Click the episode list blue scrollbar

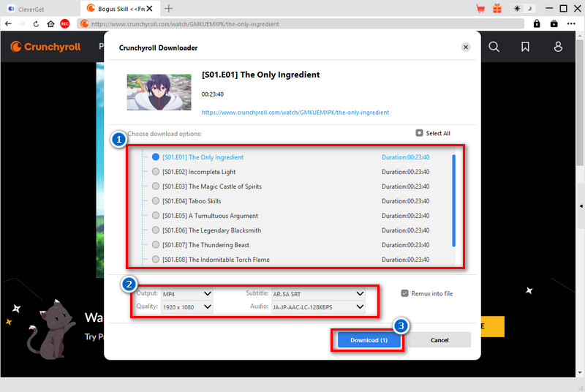[x=453, y=200]
